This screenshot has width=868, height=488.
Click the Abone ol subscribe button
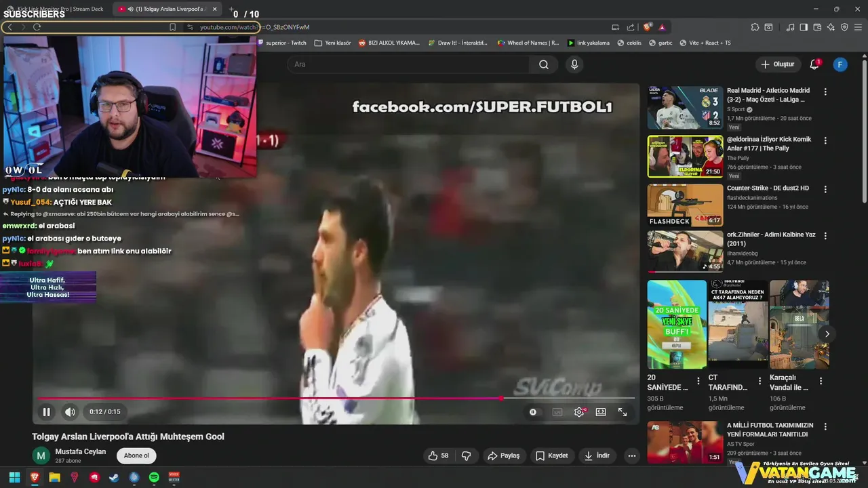click(x=136, y=455)
